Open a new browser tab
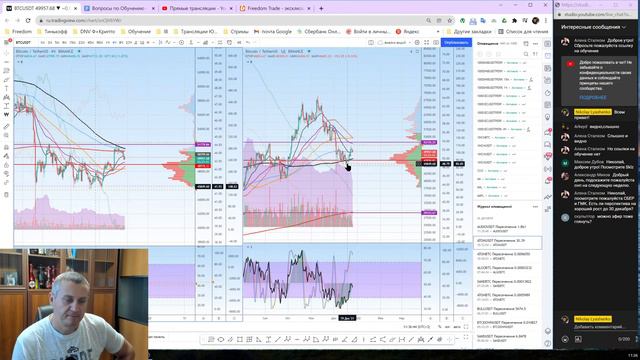Viewport: 640px width, 360px height. point(321,8)
